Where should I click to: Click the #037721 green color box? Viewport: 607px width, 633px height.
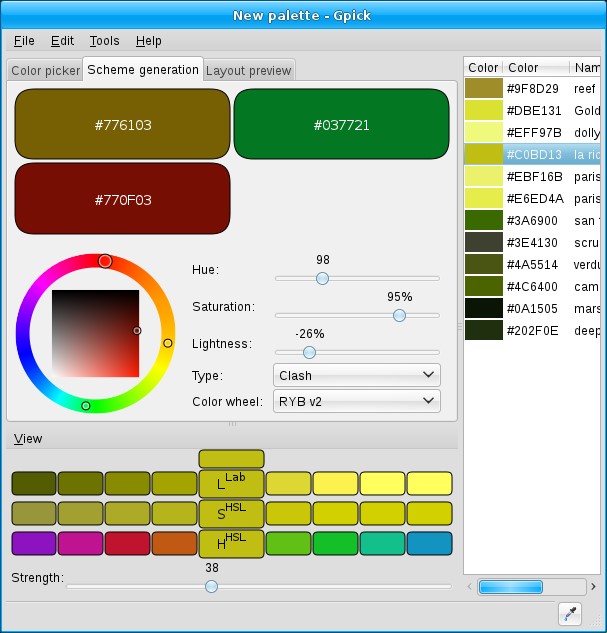pos(341,125)
